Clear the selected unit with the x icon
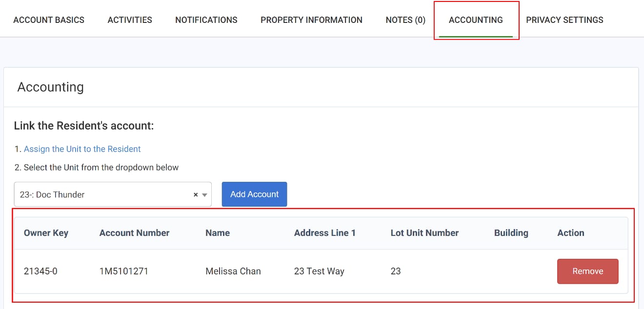This screenshot has height=309, width=644. click(x=196, y=194)
